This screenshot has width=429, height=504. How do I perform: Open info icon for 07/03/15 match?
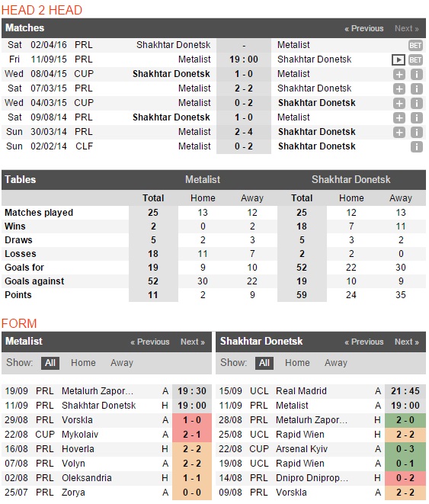(417, 88)
